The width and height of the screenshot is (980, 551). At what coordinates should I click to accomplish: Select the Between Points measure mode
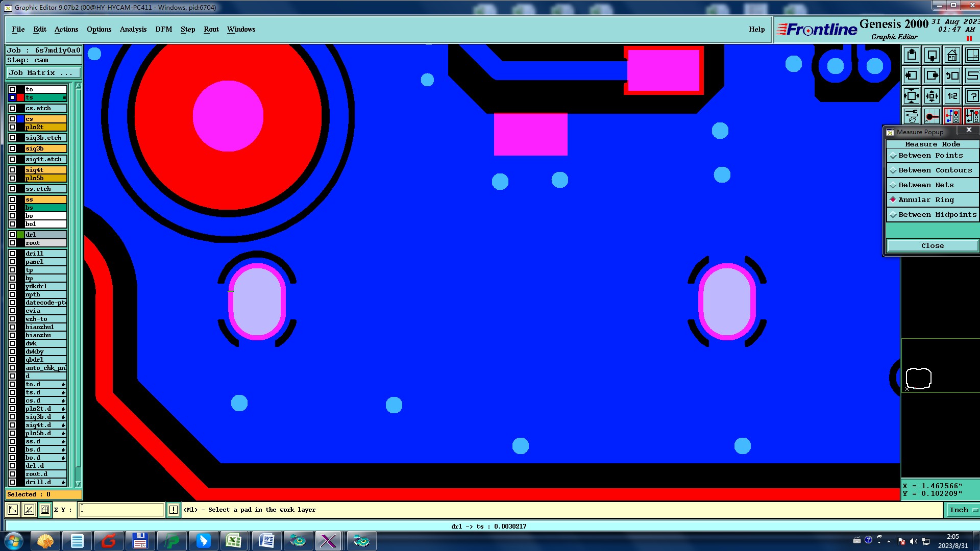(930, 156)
